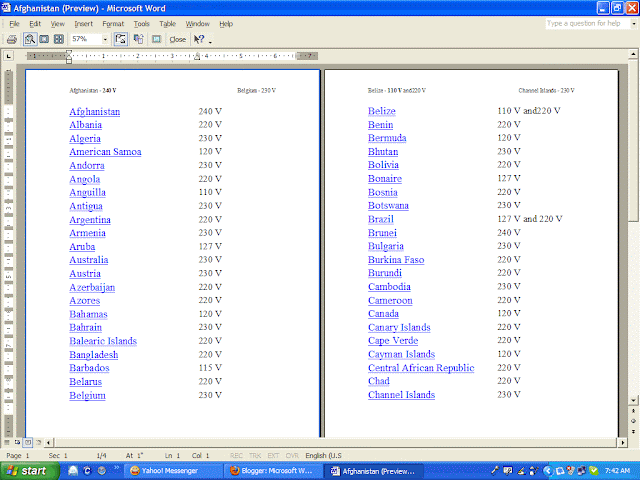Screen dimensions: 640x480
Task: Open the Edit menu
Action: click(x=35, y=24)
